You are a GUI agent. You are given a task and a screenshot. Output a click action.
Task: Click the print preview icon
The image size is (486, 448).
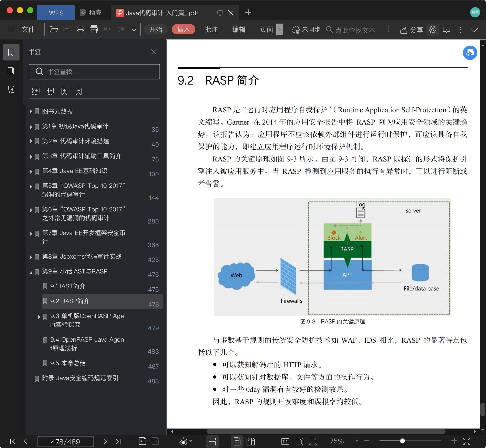point(94,29)
